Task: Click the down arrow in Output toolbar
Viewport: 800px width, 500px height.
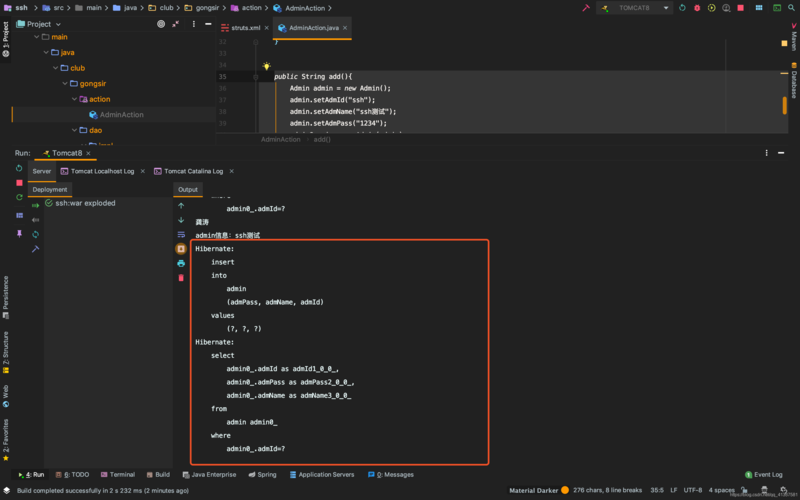Action: (181, 220)
